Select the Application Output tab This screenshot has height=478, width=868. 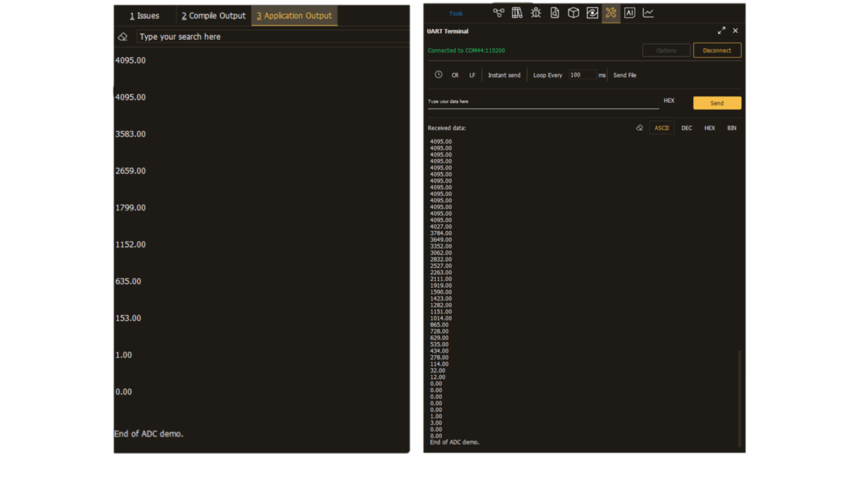point(294,16)
